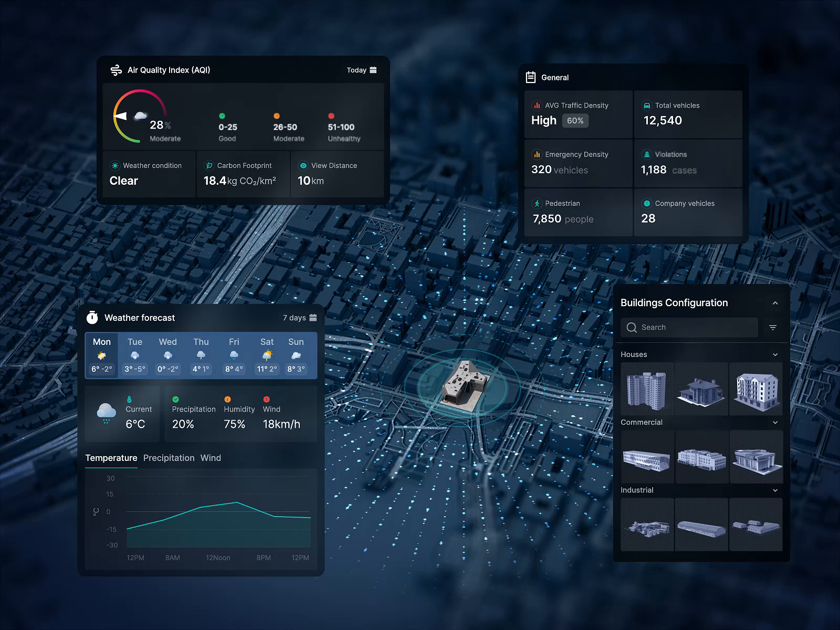Select the high-rise apartment house thumbnail
The width and height of the screenshot is (840, 630).
(x=647, y=389)
